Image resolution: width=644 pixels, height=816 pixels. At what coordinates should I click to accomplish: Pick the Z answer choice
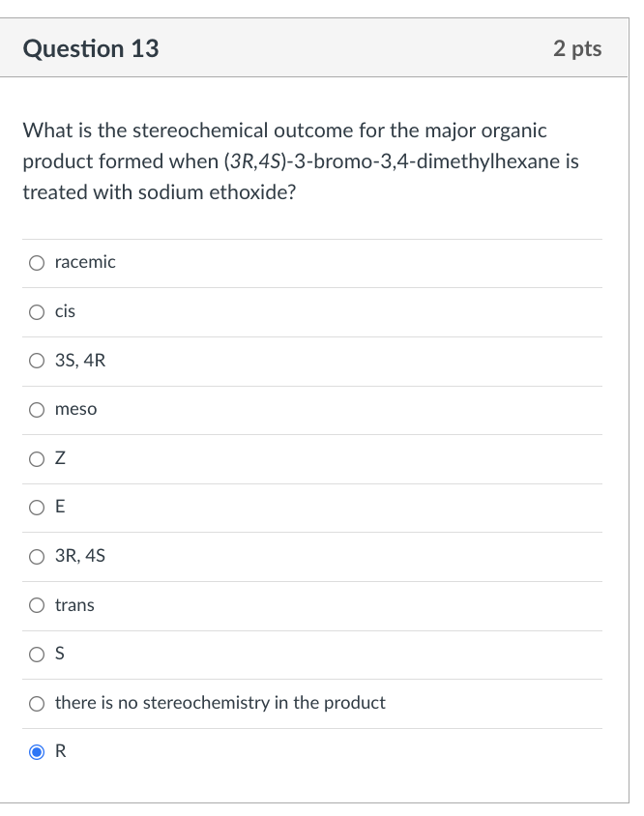pyautogui.click(x=37, y=458)
